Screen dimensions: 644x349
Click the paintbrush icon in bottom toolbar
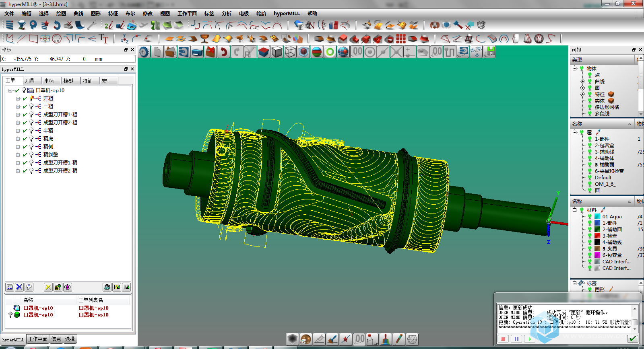click(x=332, y=339)
